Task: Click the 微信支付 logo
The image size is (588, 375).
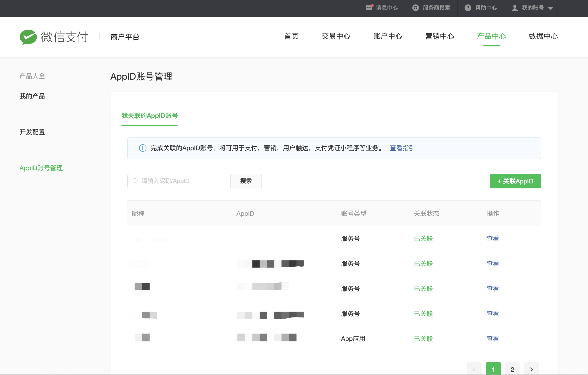Action: (54, 37)
